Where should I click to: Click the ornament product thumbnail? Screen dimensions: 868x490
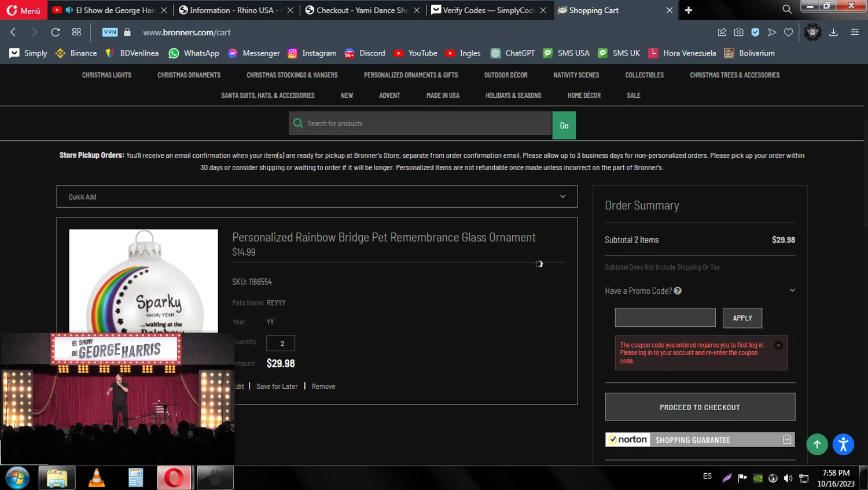click(144, 281)
